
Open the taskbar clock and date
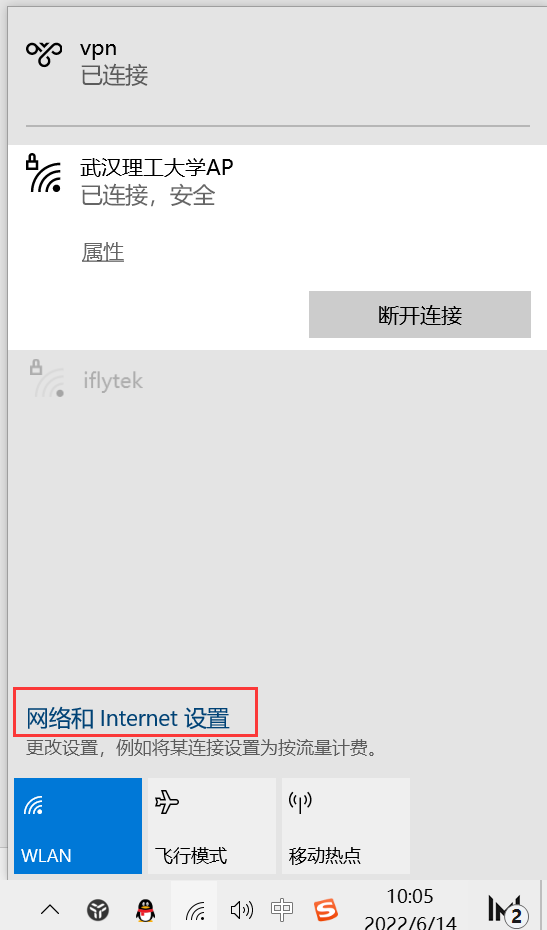coord(411,909)
